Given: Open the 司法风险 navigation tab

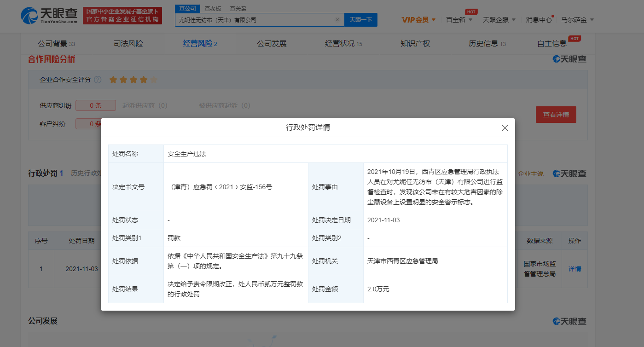Looking at the screenshot, I should click(x=128, y=44).
